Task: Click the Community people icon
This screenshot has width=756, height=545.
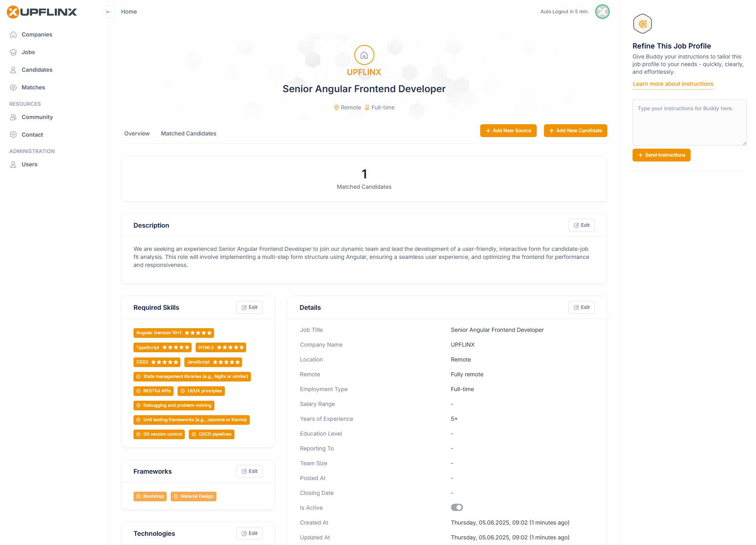Action: [x=13, y=117]
